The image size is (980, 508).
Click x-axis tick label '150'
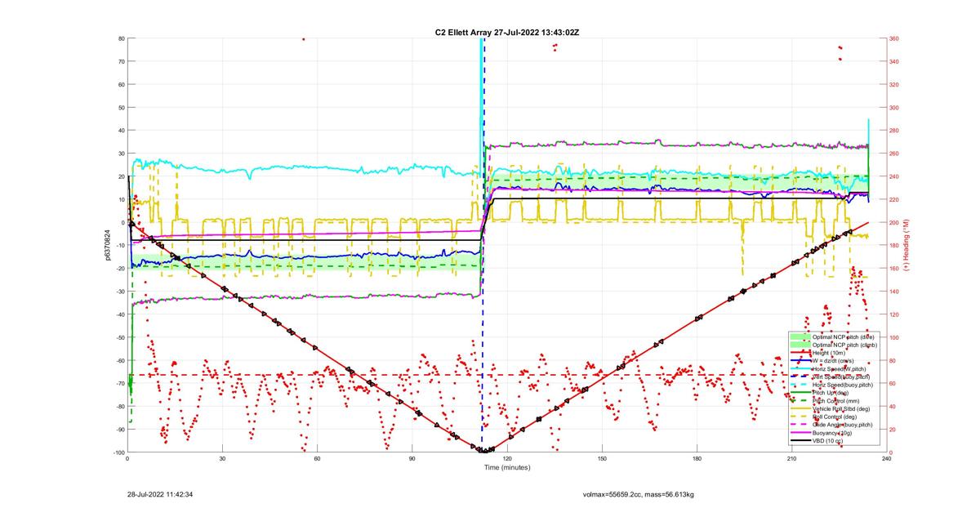point(602,459)
